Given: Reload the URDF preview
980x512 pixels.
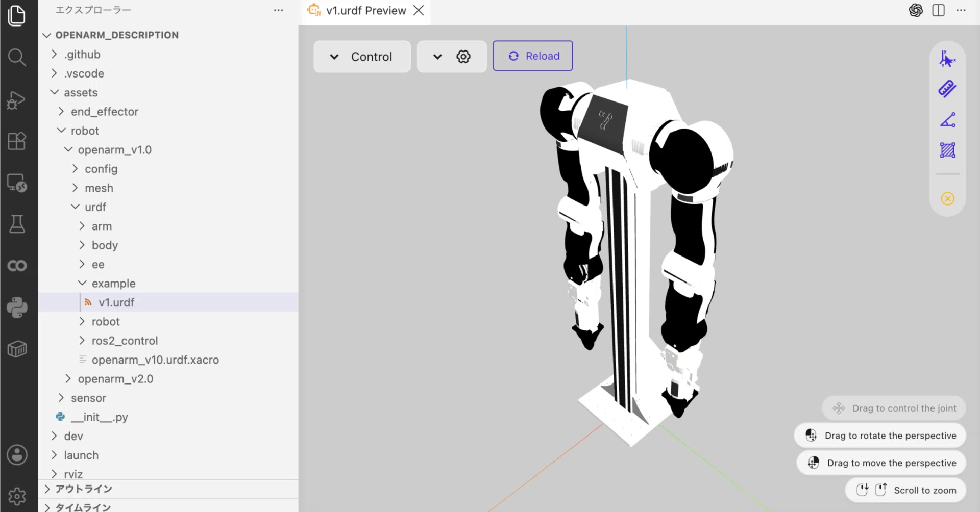Looking at the screenshot, I should coord(532,56).
